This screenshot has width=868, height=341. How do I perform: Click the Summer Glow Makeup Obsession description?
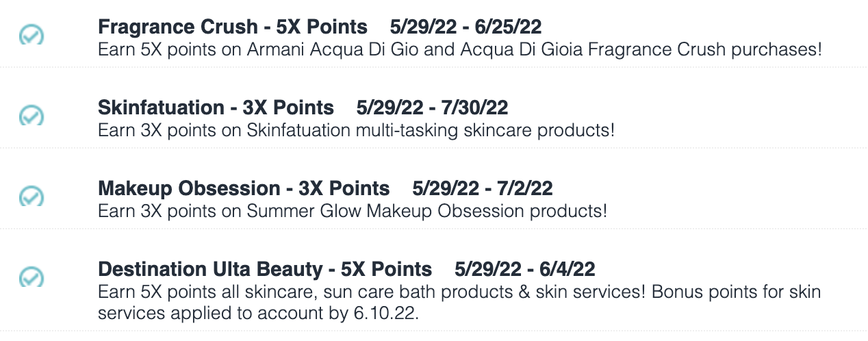tap(353, 211)
